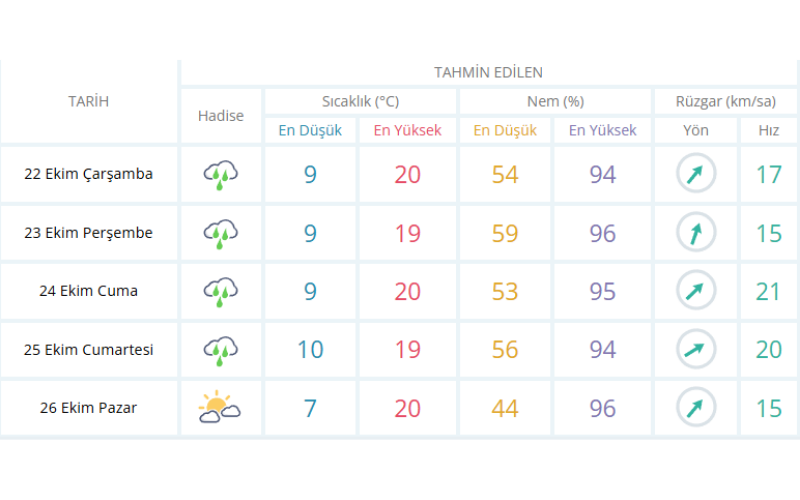This screenshot has width=800, height=500.
Task: Click the wind direction arrow for 26 Ekim
Action: tap(696, 408)
